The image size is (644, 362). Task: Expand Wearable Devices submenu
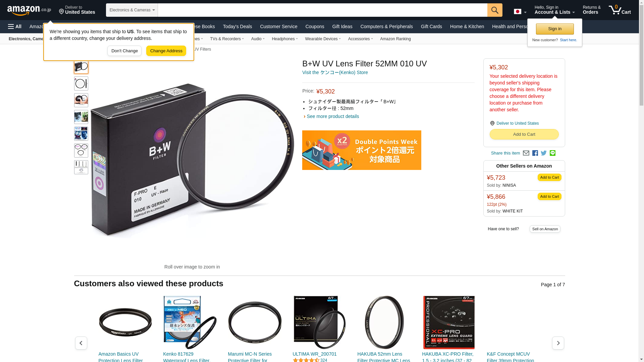click(323, 39)
